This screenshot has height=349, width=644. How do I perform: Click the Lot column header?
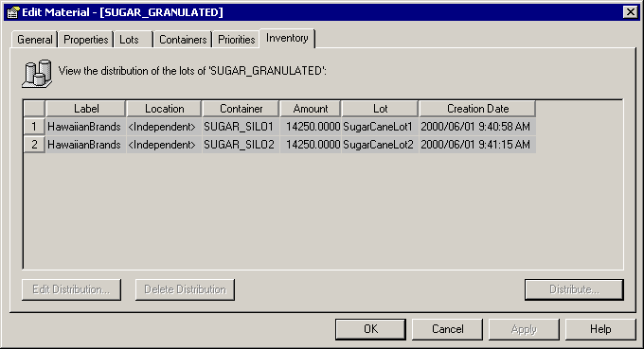point(380,109)
